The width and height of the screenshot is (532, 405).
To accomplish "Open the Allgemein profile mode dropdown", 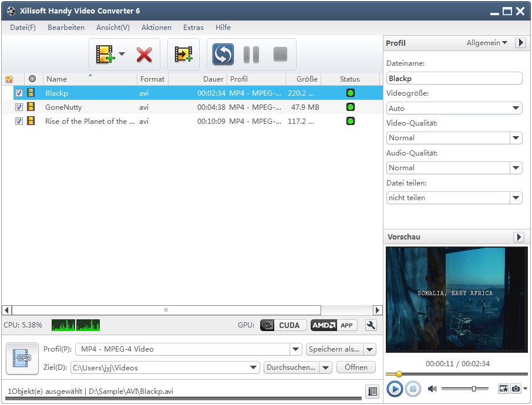I will pyautogui.click(x=487, y=43).
